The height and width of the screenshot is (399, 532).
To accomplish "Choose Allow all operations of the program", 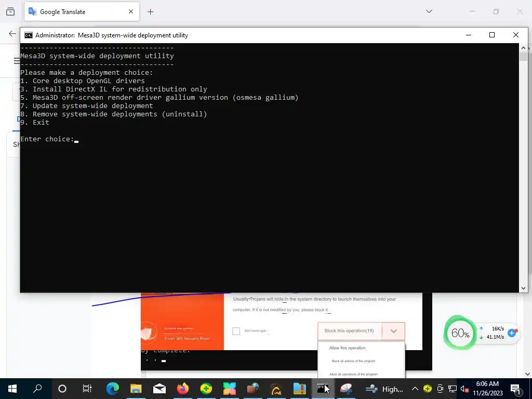I will coord(353,374).
